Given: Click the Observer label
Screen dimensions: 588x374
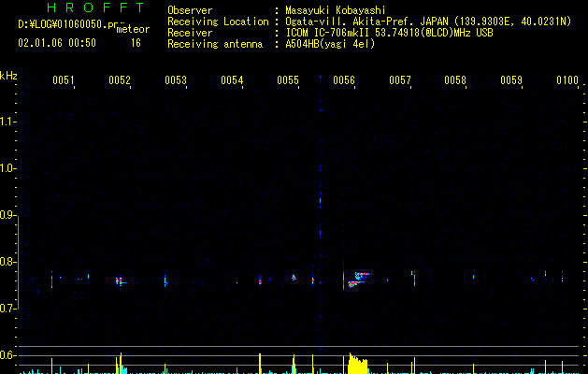Looking at the screenshot, I should (190, 10).
